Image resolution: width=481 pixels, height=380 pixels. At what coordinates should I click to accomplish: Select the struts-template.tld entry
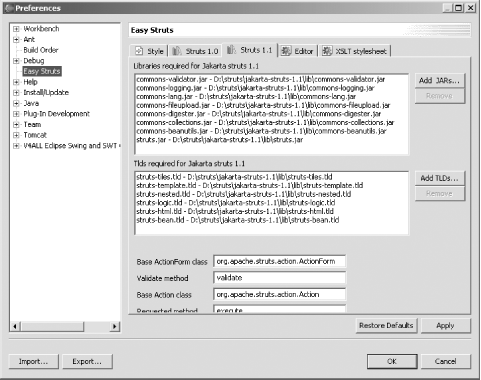click(x=250, y=186)
